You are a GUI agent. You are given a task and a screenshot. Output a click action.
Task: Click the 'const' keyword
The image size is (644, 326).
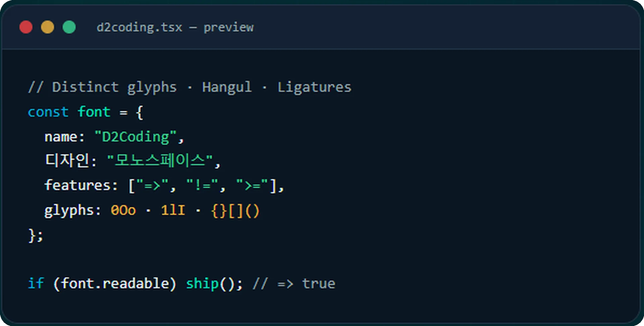coord(48,112)
